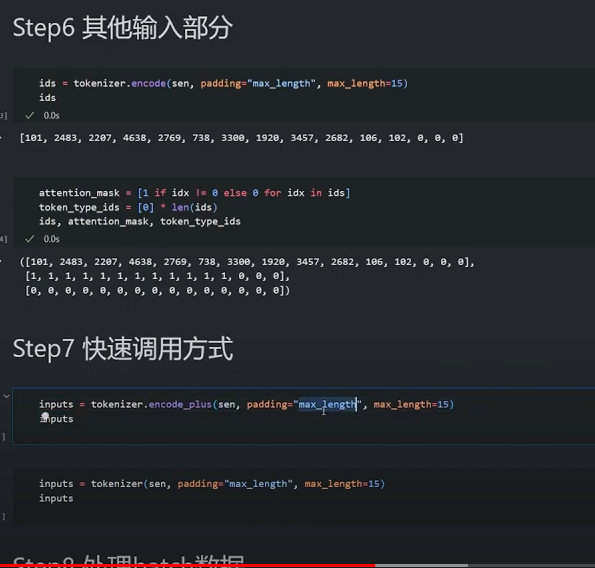Click the inputs = tokenizer(sen, padding...) line
This screenshot has height=568, width=595.
pyautogui.click(x=212, y=484)
